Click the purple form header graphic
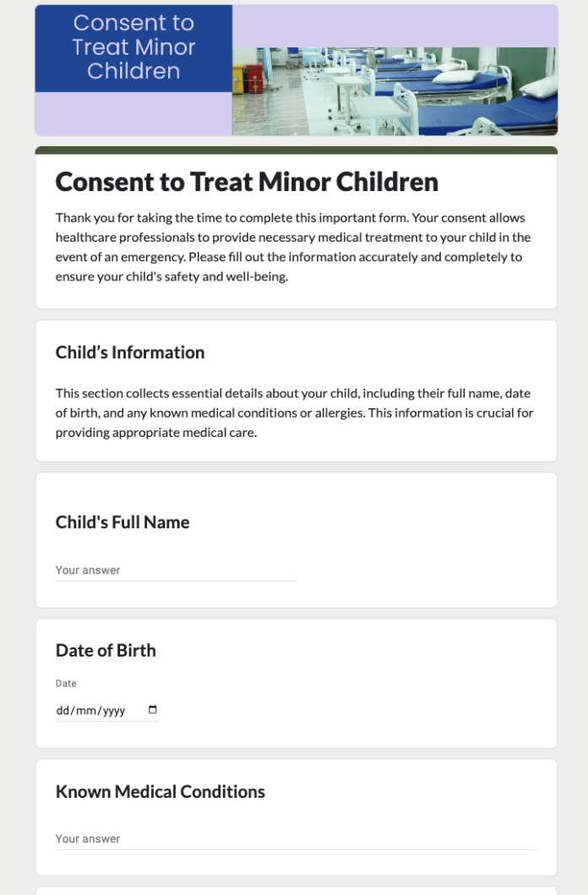This screenshot has width=588, height=895. click(x=296, y=69)
